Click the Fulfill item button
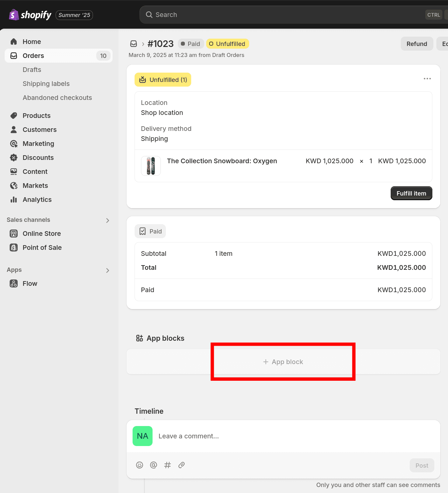 coord(411,193)
